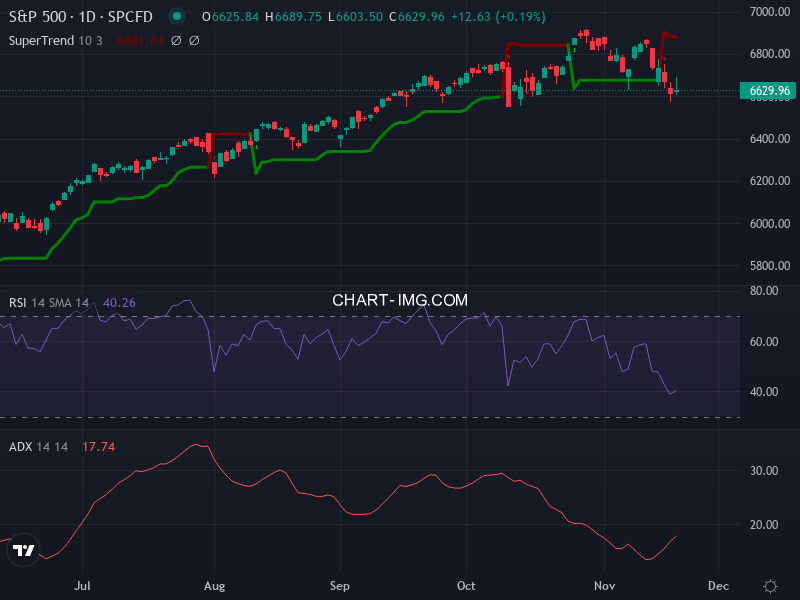Select the red SuperTrend value 6881.64
The image size is (800, 600).
click(x=141, y=41)
